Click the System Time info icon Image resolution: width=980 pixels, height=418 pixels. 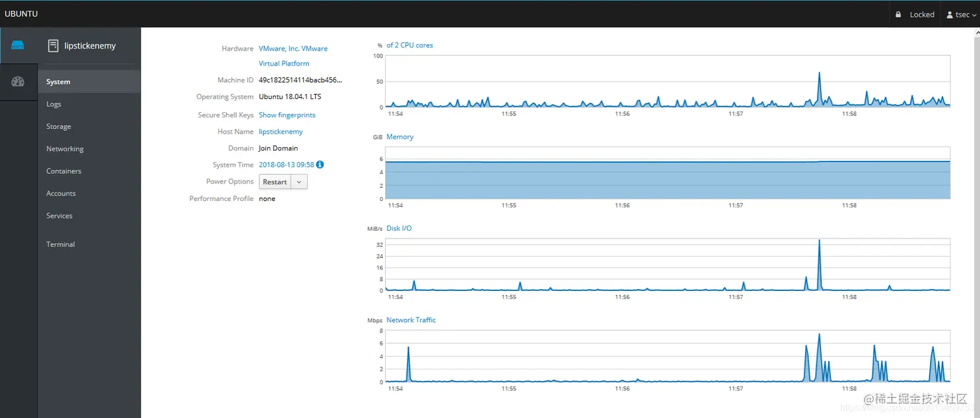click(x=320, y=165)
